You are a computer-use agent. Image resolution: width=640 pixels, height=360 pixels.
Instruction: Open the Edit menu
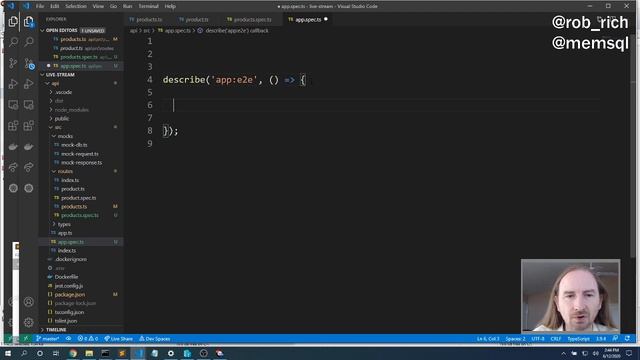pos(55,6)
